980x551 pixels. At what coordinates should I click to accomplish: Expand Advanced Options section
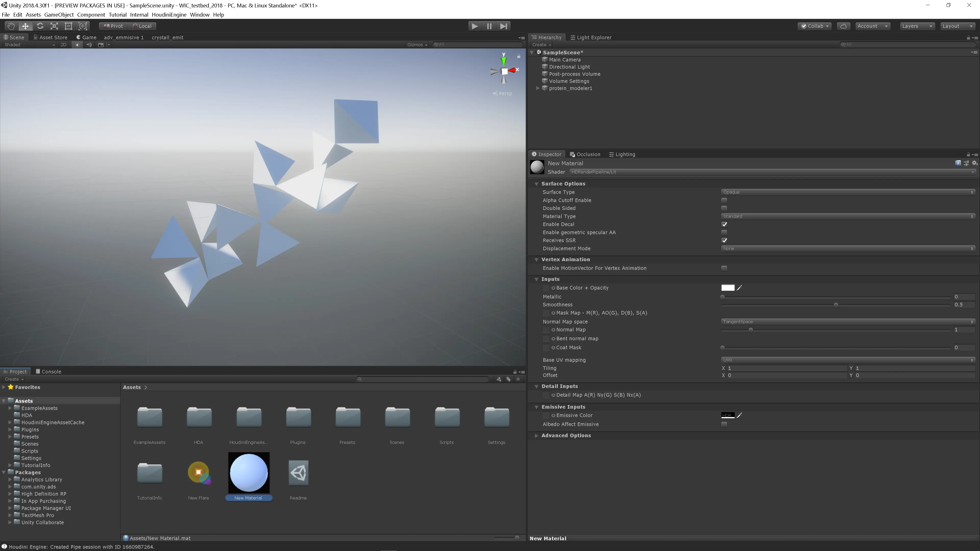tap(536, 436)
